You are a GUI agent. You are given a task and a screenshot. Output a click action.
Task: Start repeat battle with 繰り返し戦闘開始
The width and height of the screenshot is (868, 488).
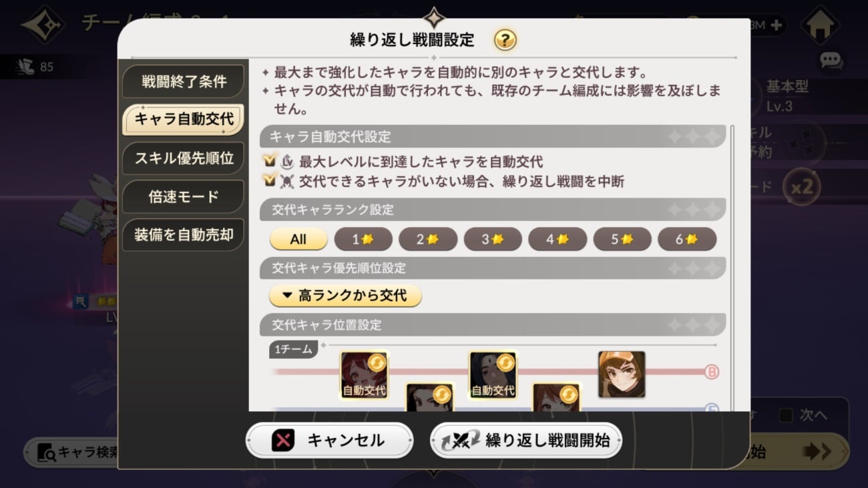click(525, 441)
